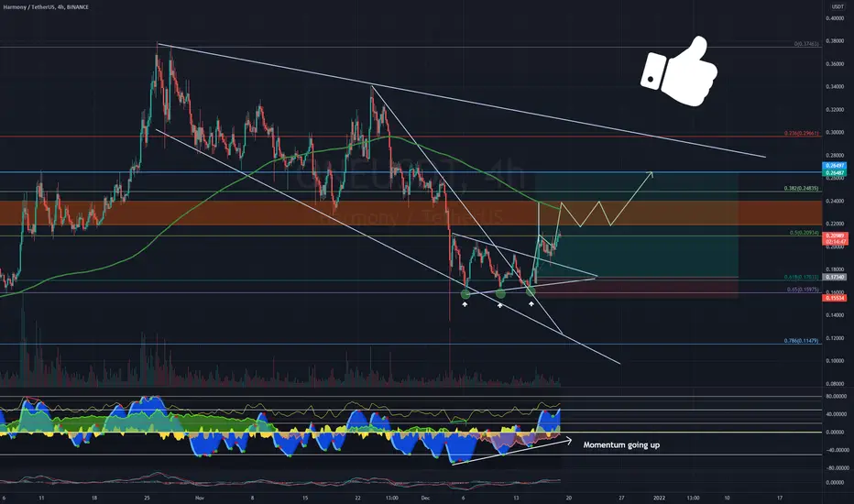This screenshot has width=854, height=504.
Task: Click 0.24000 on the price axis
Action: coord(835,201)
